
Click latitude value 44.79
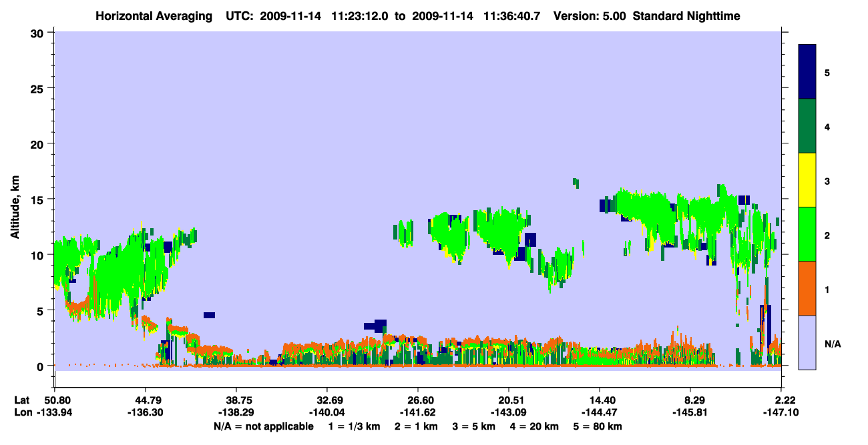click(145, 400)
